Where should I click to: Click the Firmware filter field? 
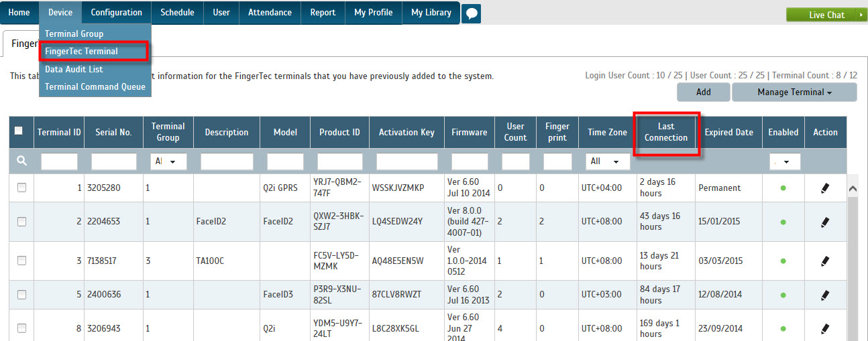470,161
